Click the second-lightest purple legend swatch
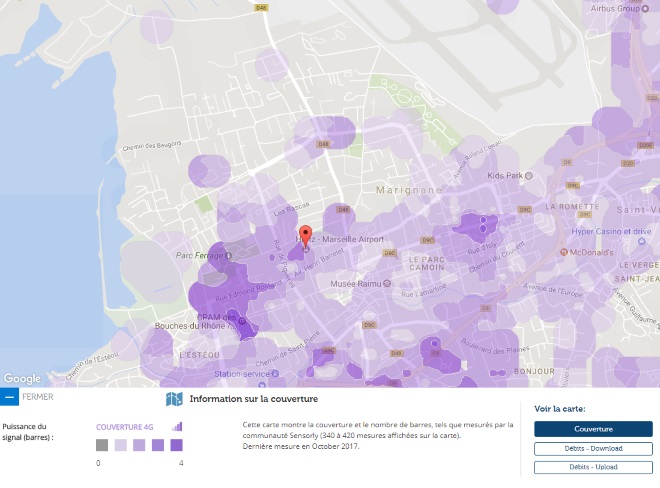Screen dimensions: 660x488 click(139, 445)
